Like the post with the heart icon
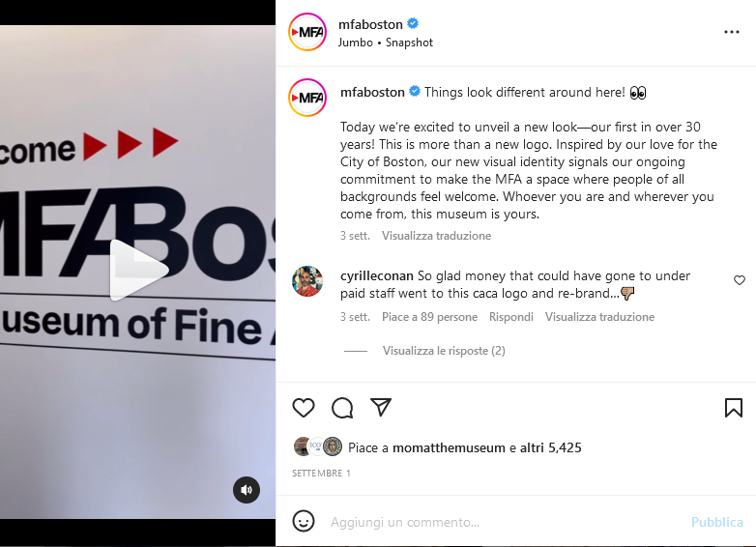 click(304, 408)
